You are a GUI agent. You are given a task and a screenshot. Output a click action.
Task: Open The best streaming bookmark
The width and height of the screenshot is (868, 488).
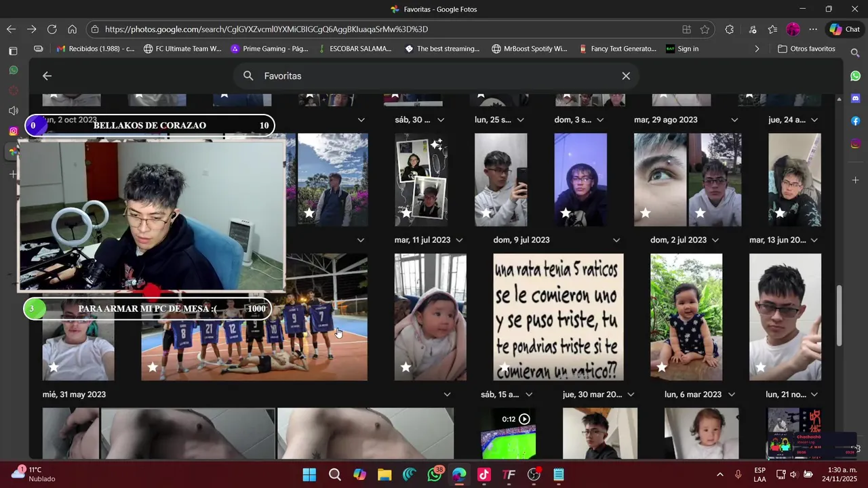pos(442,49)
